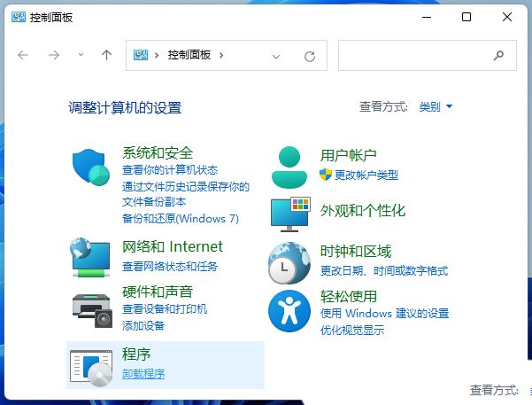Viewport: 532px width, 405px height.
Task: Open 外观和个性化 category
Action: click(363, 211)
